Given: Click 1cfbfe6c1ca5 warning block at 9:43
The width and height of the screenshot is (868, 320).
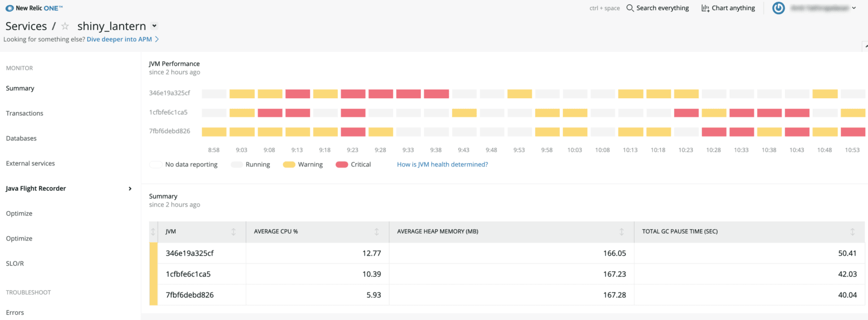Looking at the screenshot, I should (x=464, y=113).
